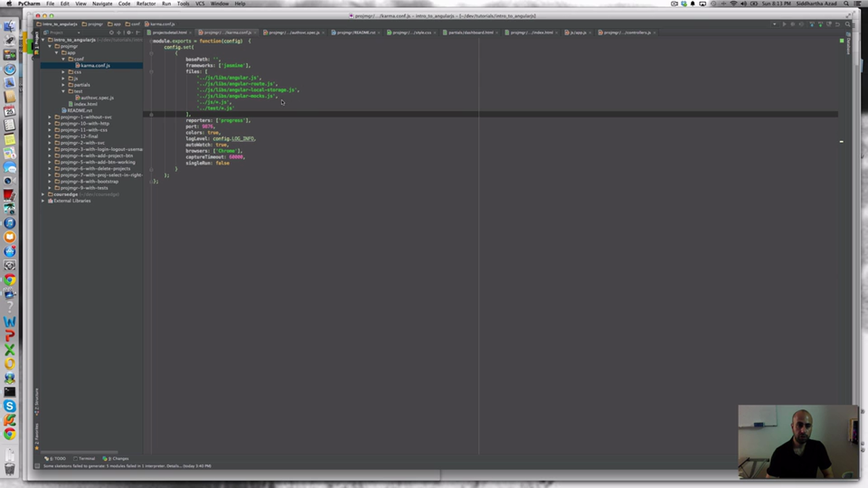Expand the projmgr-12-final folder
This screenshot has width=868, height=488.
tap(51, 136)
